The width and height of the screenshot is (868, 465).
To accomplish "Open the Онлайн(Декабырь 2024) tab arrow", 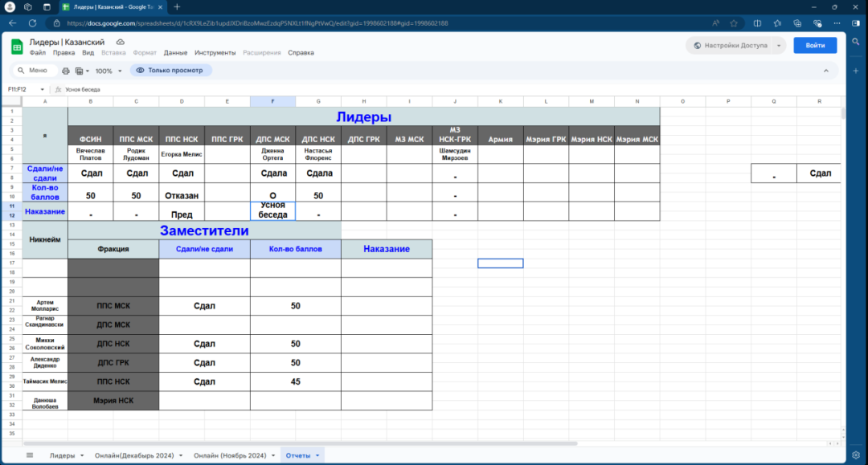I will pyautogui.click(x=181, y=455).
